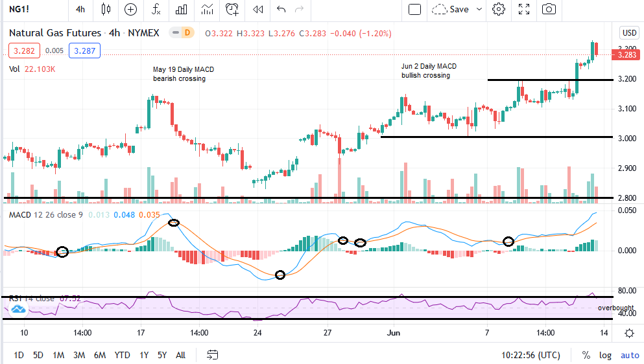Show All available data range
This screenshot has height=364, width=644.
[x=180, y=355]
